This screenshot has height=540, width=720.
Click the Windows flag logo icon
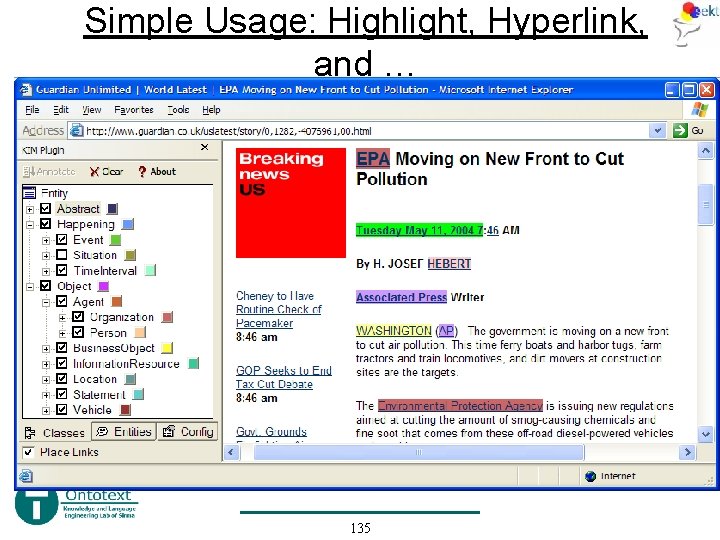pyautogui.click(x=700, y=110)
